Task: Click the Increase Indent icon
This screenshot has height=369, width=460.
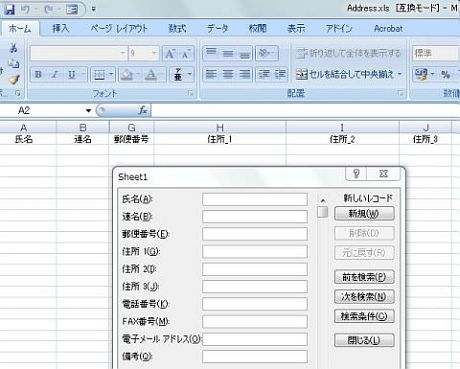Action: (x=280, y=74)
